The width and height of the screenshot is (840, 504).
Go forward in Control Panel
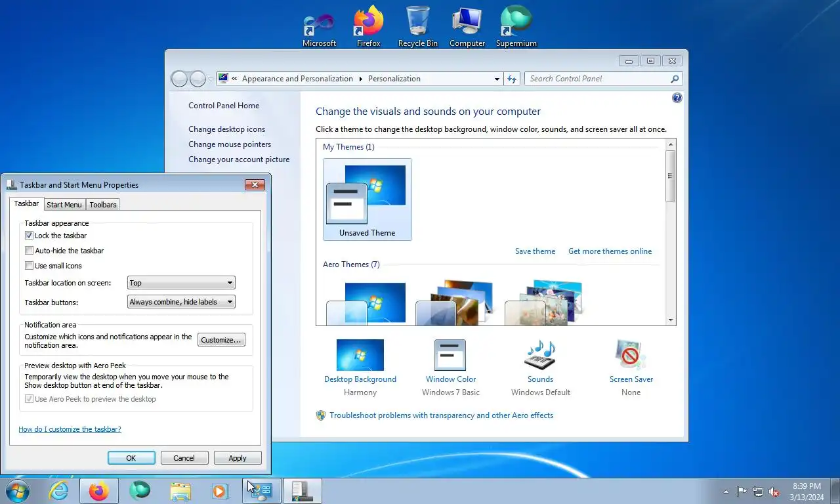click(x=198, y=79)
